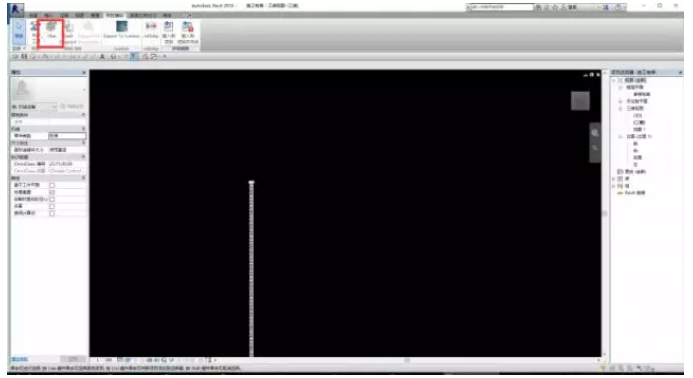
Task: Click the edit type button beside type selector
Action: [x=72, y=107]
